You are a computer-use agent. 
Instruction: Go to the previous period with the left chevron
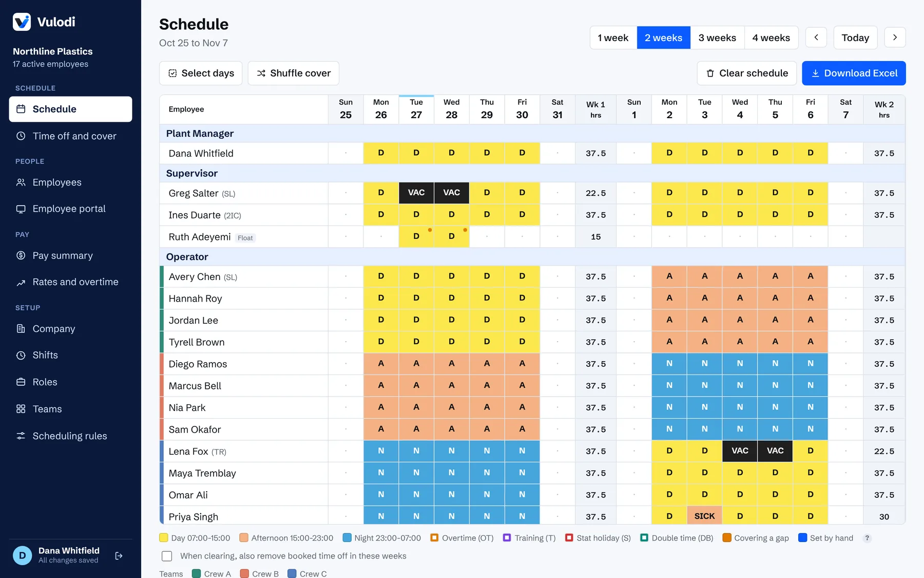pyautogui.click(x=816, y=38)
